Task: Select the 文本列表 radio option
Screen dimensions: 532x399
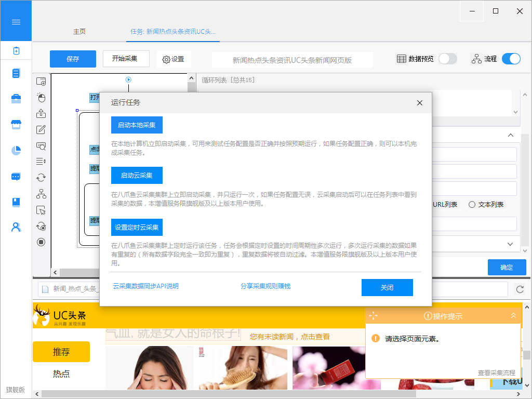Action: tap(472, 205)
